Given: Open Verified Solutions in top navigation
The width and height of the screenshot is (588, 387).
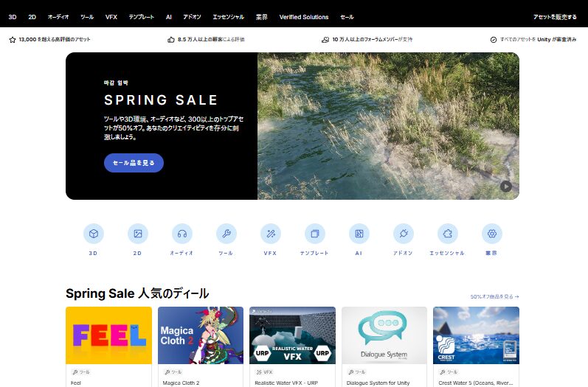Looking at the screenshot, I should [x=304, y=17].
